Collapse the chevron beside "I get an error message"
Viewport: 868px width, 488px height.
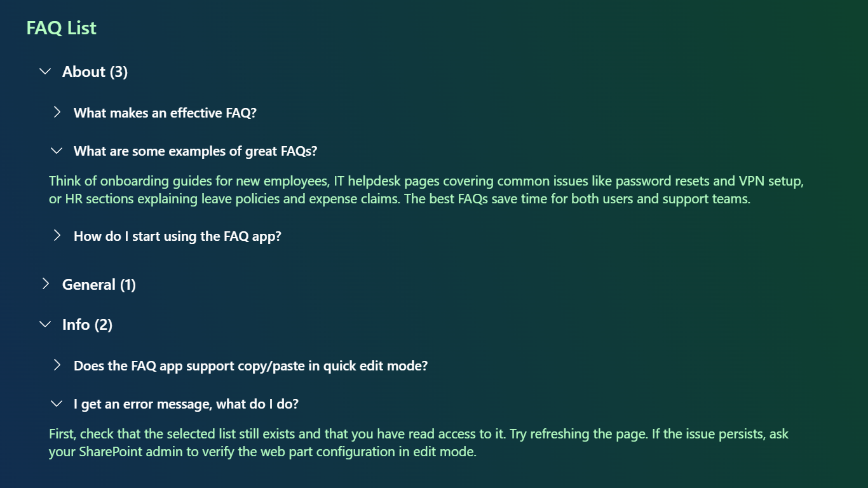click(57, 403)
